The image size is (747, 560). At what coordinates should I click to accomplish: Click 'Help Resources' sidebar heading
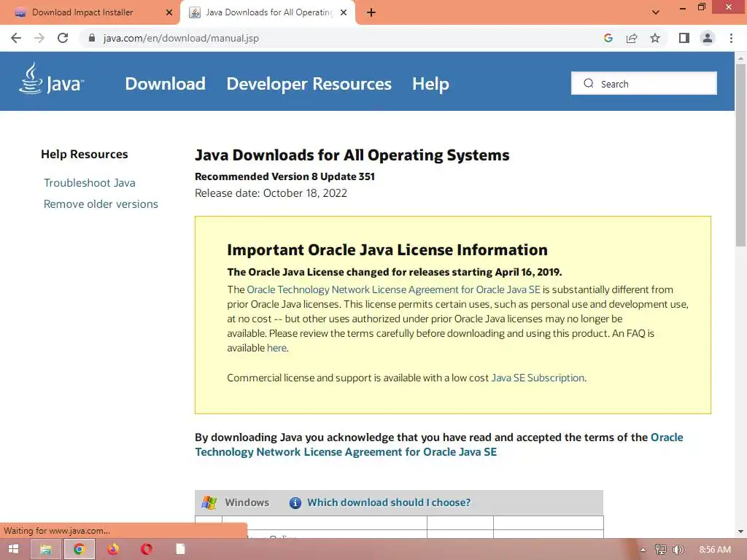tap(85, 155)
